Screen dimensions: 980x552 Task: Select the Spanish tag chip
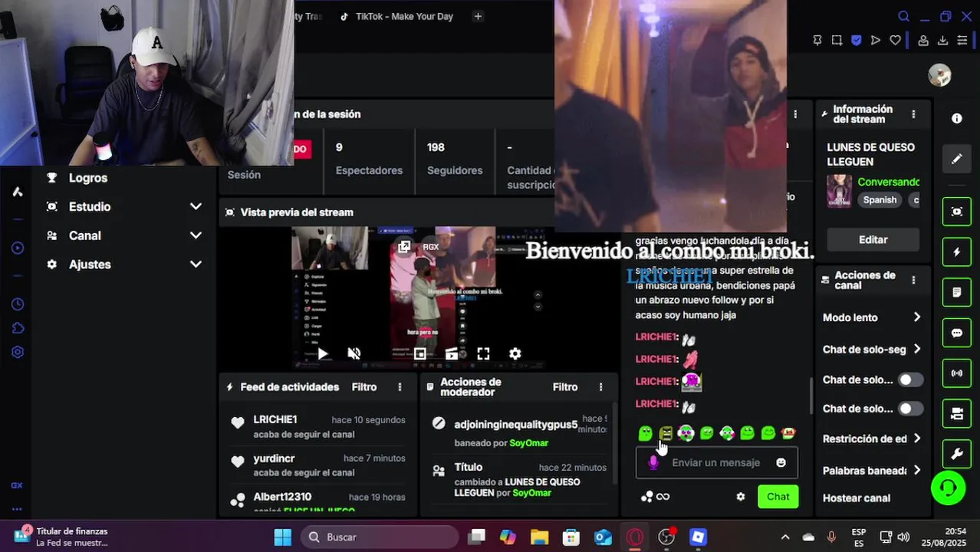pyautogui.click(x=880, y=200)
